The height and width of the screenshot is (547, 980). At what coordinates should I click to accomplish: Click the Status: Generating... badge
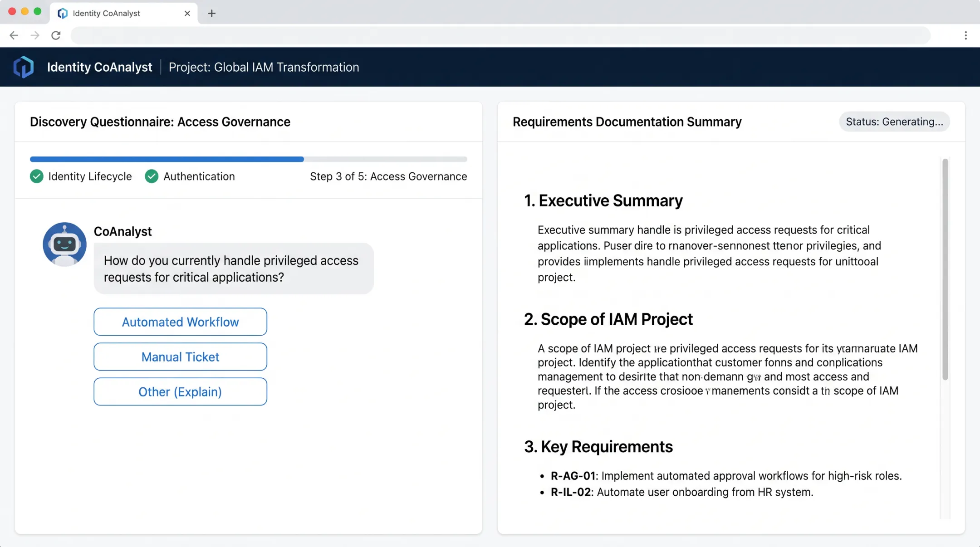coord(894,122)
